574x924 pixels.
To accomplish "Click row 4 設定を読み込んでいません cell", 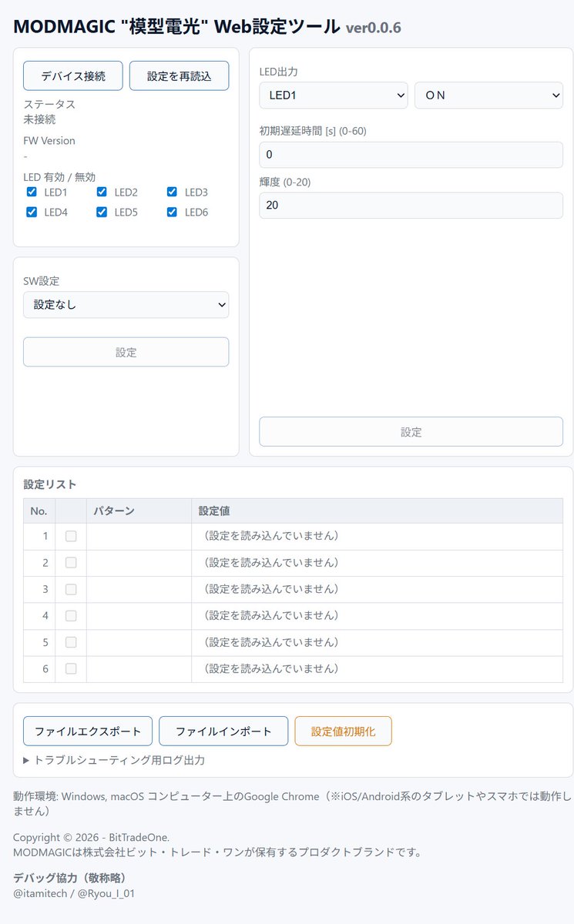I will [x=377, y=616].
